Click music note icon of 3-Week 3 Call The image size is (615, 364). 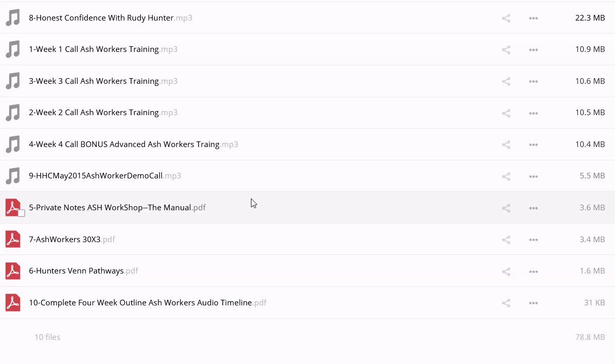(13, 81)
